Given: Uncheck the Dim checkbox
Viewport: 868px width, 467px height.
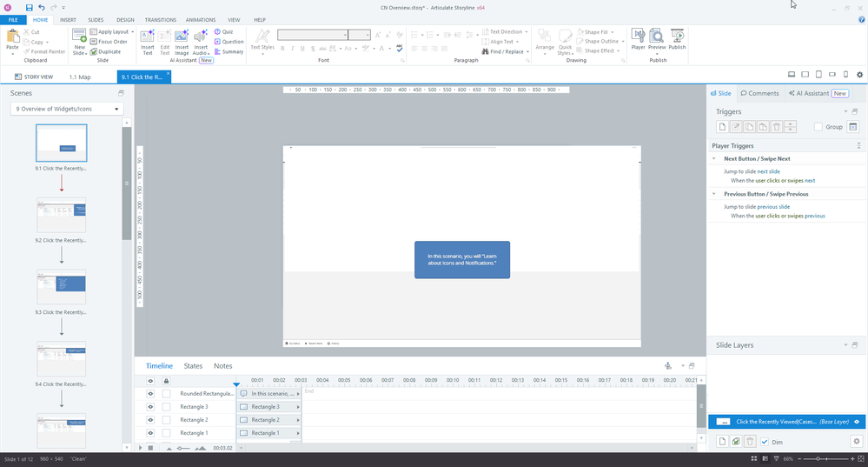Looking at the screenshot, I should 765,442.
